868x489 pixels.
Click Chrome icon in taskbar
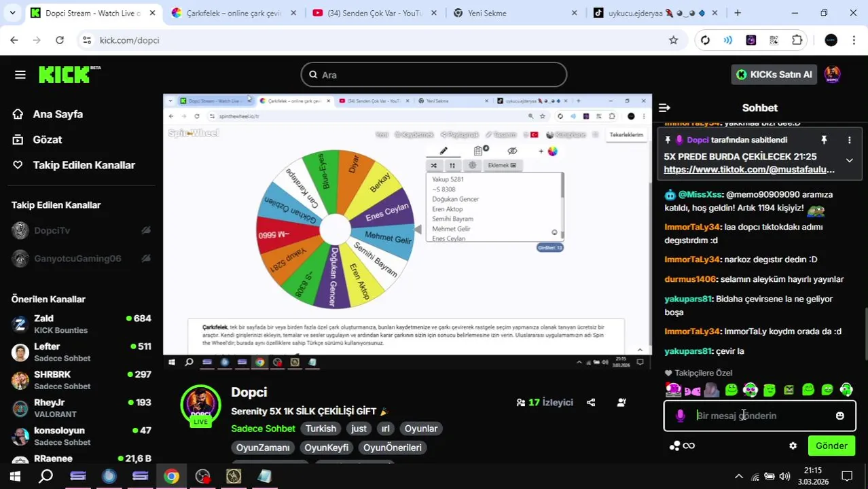point(171,477)
